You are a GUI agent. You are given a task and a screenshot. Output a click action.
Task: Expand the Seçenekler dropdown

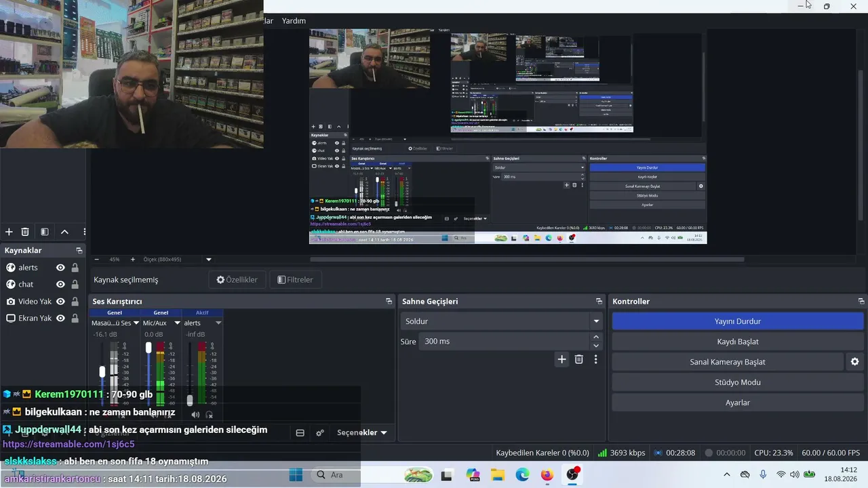click(362, 432)
